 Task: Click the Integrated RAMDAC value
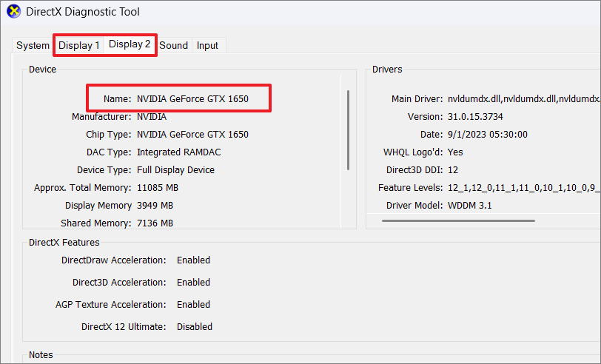[178, 152]
